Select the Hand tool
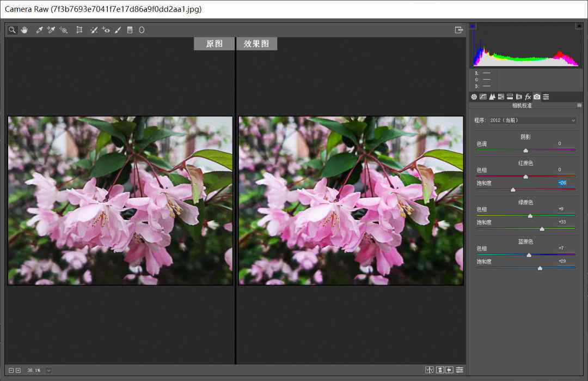 click(24, 30)
